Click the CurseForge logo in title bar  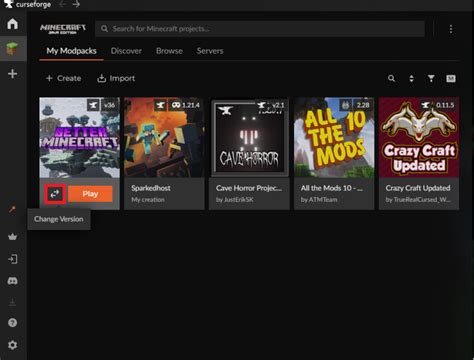(x=28, y=4)
